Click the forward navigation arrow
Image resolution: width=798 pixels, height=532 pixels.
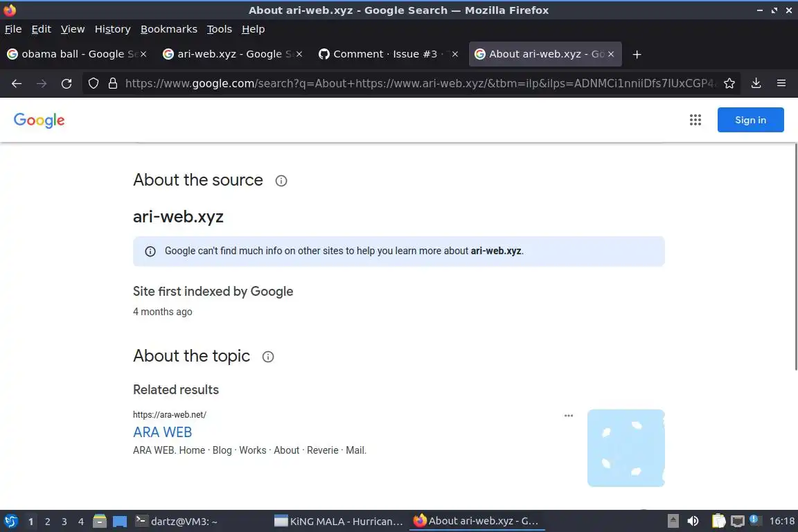click(42, 84)
